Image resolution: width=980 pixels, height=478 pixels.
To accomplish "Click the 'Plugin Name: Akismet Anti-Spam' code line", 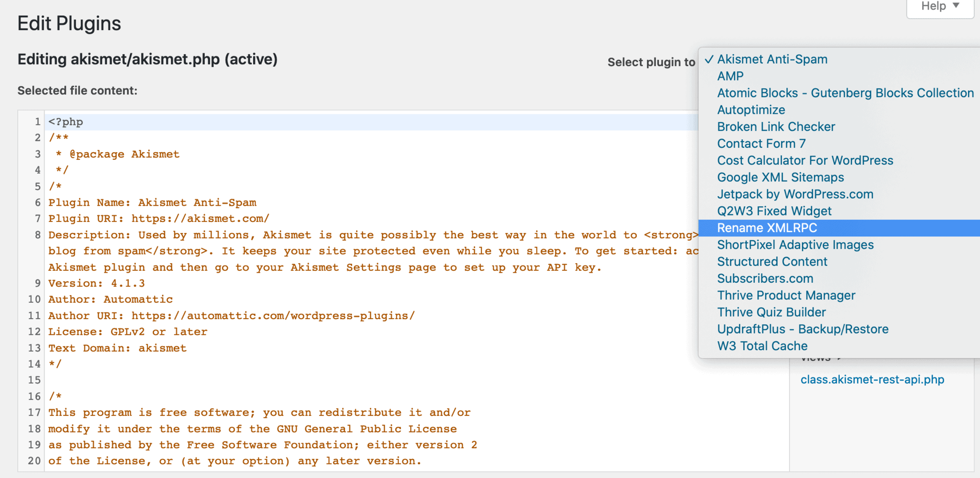I will pos(152,202).
